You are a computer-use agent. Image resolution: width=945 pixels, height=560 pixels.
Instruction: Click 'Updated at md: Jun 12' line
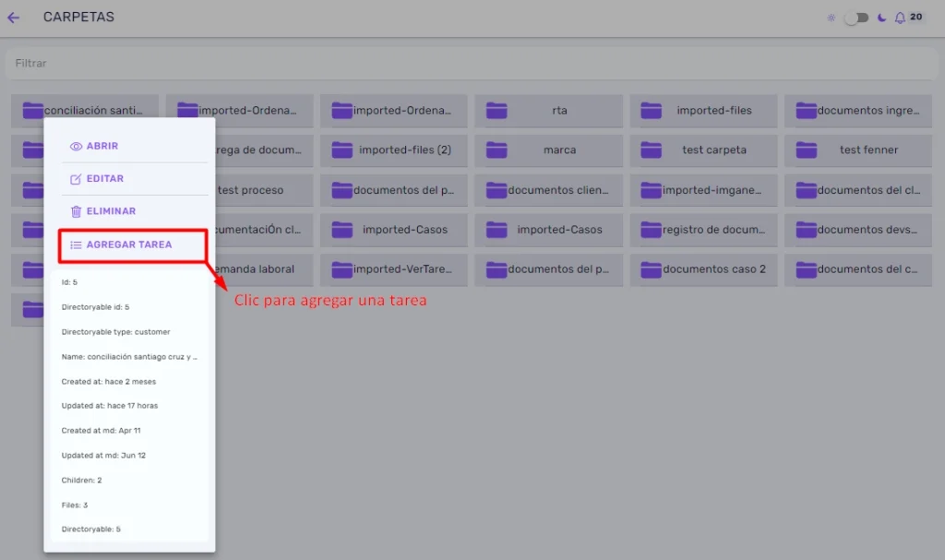tap(103, 455)
